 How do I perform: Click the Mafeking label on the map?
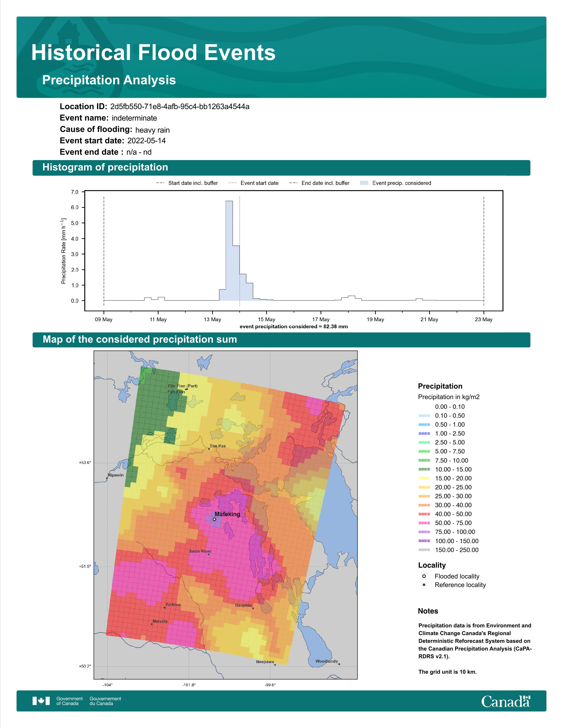point(227,514)
